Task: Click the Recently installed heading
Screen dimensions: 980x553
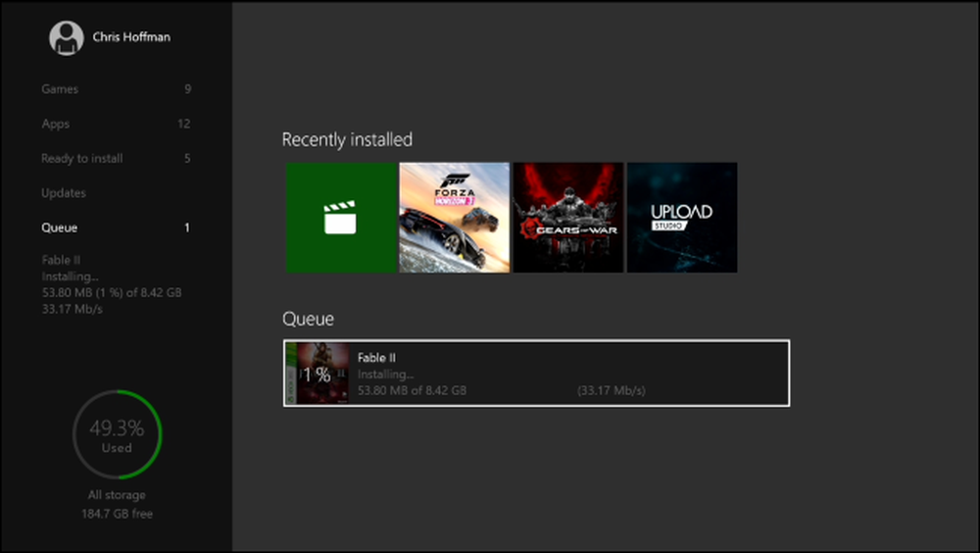Action: [347, 139]
